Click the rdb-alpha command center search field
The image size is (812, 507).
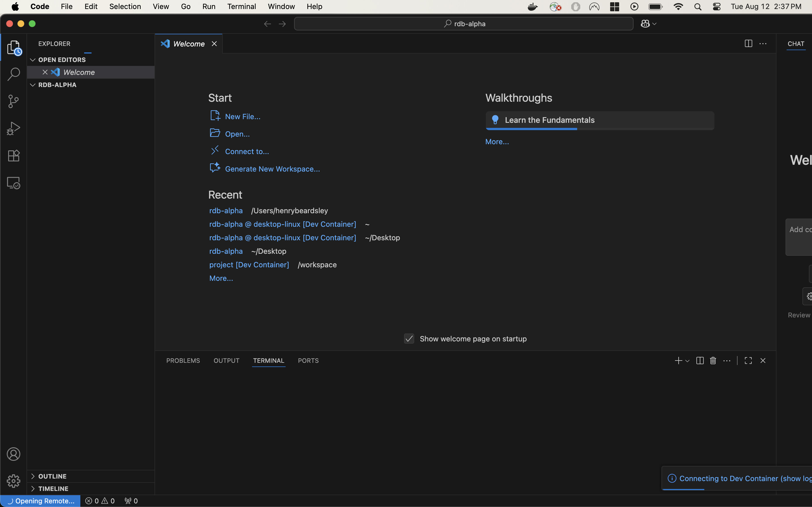point(464,24)
